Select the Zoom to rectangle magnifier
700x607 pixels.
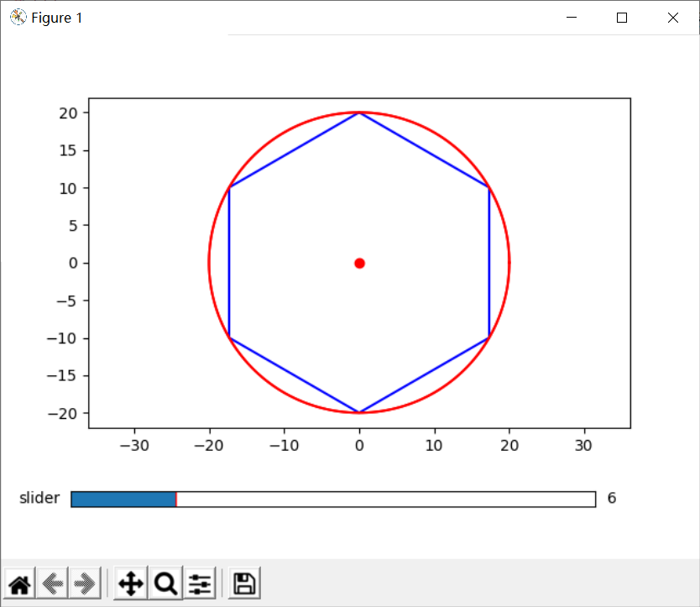pos(165,583)
